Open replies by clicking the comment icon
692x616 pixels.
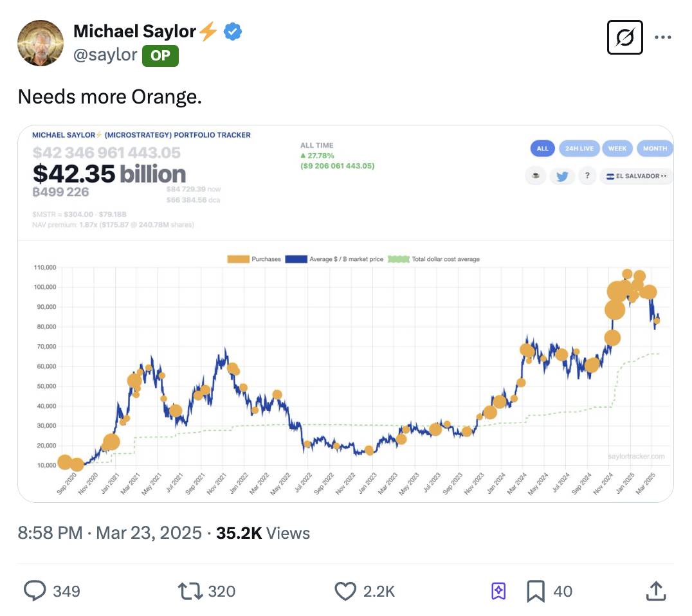coord(35,590)
